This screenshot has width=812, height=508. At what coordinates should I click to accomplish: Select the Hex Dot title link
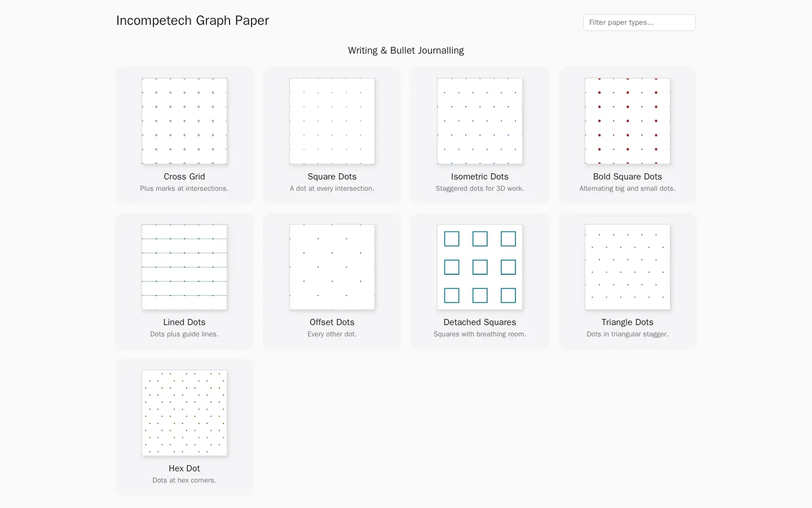tap(184, 468)
